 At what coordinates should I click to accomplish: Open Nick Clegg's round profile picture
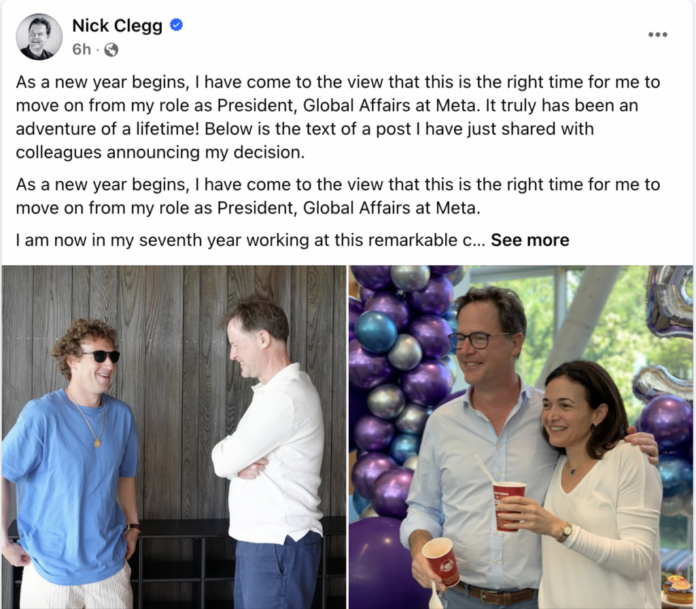coord(39,36)
